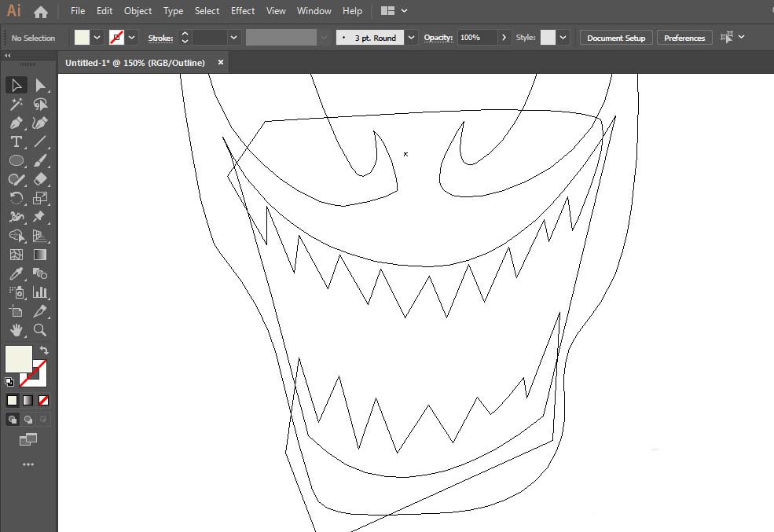Open the Object menu
Screen dimensions: 774x532
click(x=138, y=11)
